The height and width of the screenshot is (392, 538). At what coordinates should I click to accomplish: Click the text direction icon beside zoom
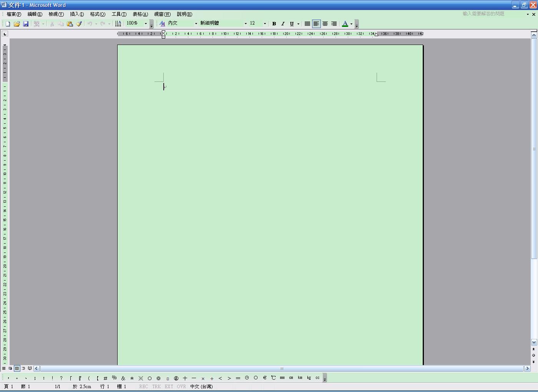coord(118,24)
